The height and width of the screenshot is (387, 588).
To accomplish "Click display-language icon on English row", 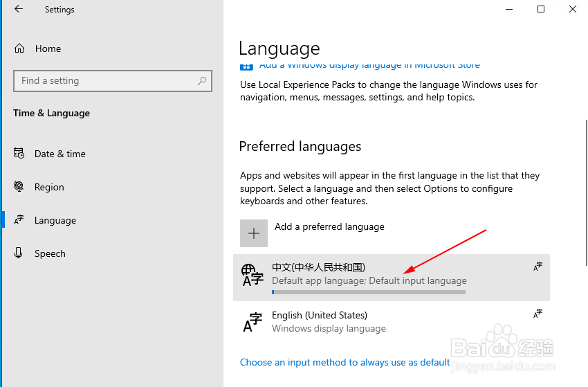I will pos(538,314).
